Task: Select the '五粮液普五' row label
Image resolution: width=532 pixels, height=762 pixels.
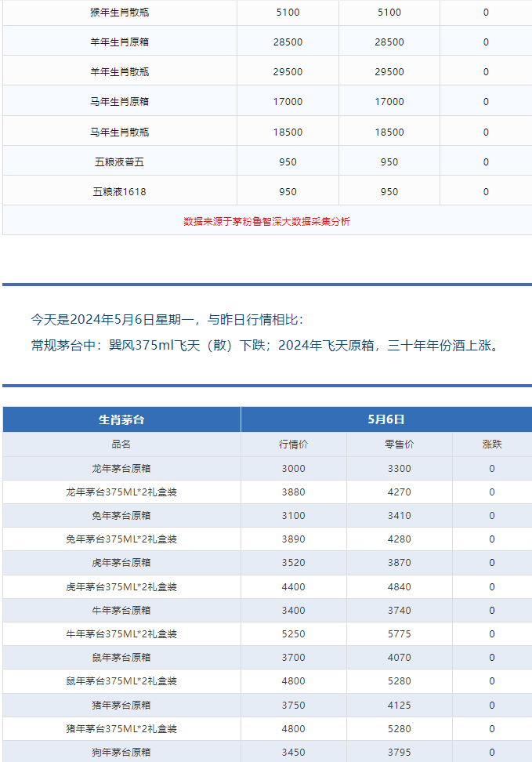Action: pyautogui.click(x=120, y=162)
